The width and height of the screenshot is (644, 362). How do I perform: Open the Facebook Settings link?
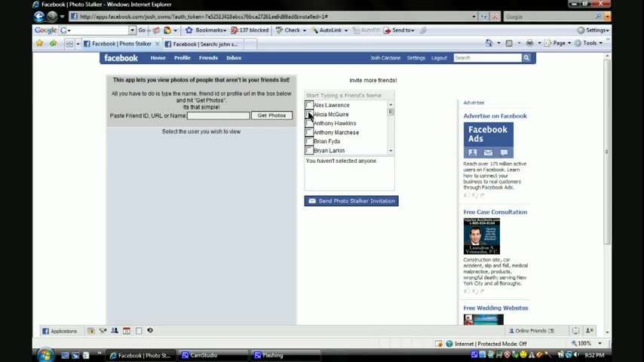pos(416,58)
